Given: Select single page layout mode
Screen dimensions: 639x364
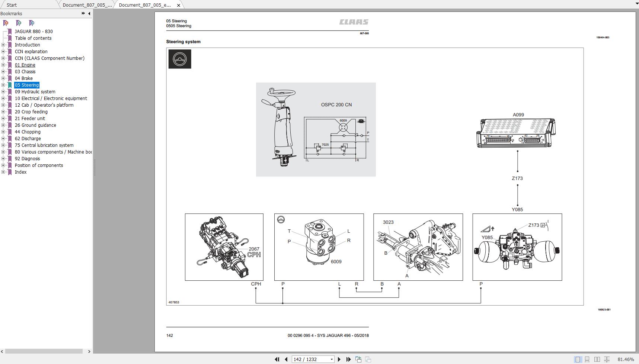Looking at the screenshot, I should click(x=578, y=359).
